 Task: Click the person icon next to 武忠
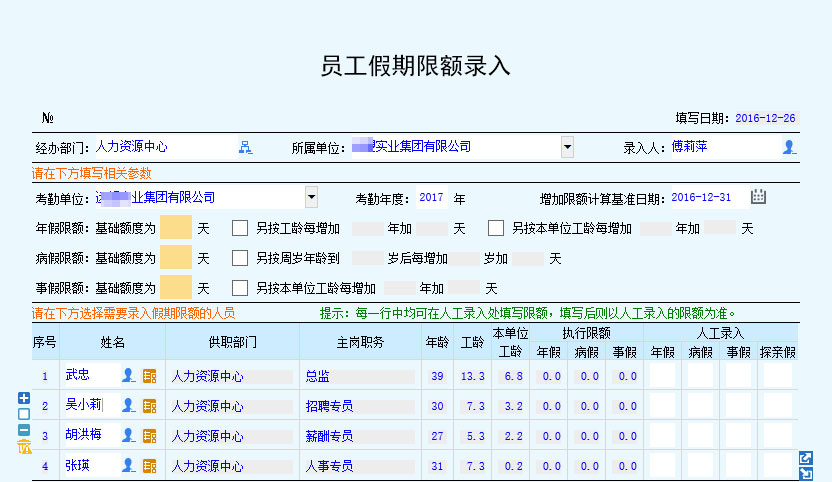click(x=128, y=376)
